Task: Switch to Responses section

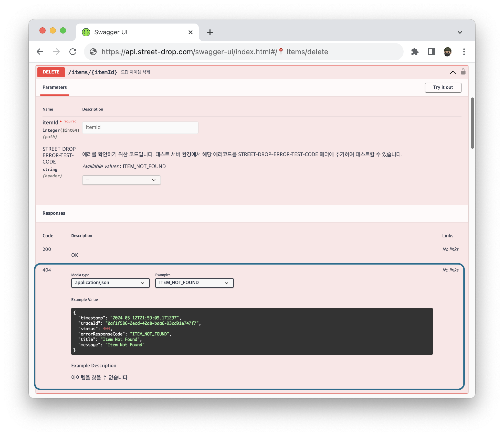Action: (54, 212)
